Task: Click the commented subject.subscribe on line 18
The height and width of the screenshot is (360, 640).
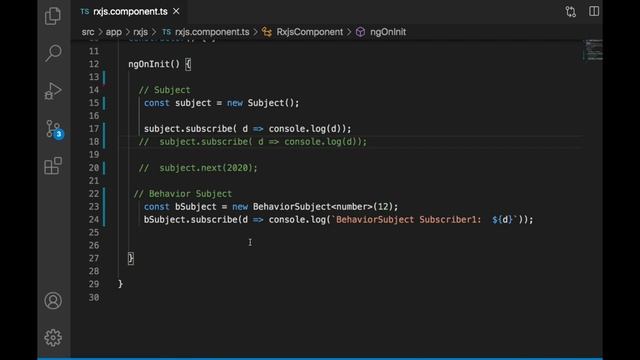Action: (253, 142)
